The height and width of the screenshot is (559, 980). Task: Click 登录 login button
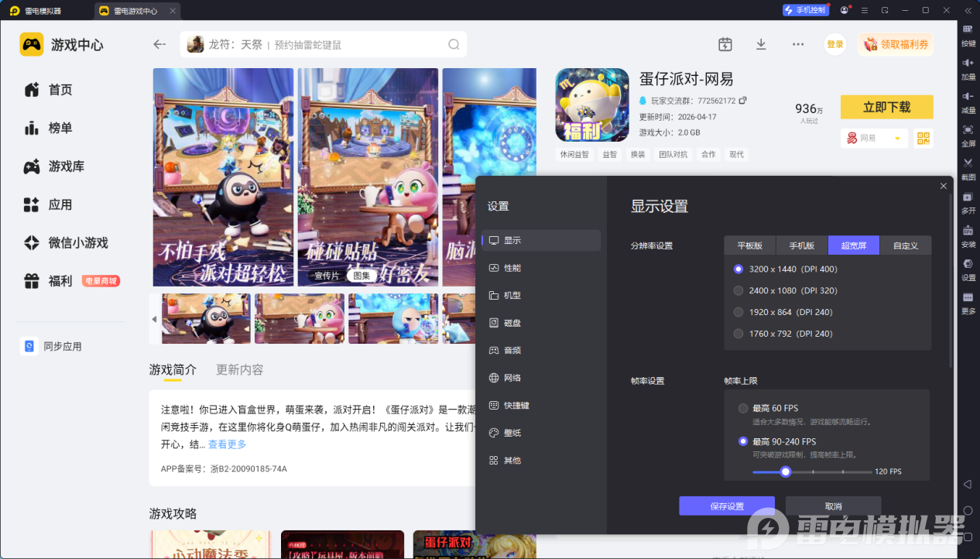[x=835, y=44]
